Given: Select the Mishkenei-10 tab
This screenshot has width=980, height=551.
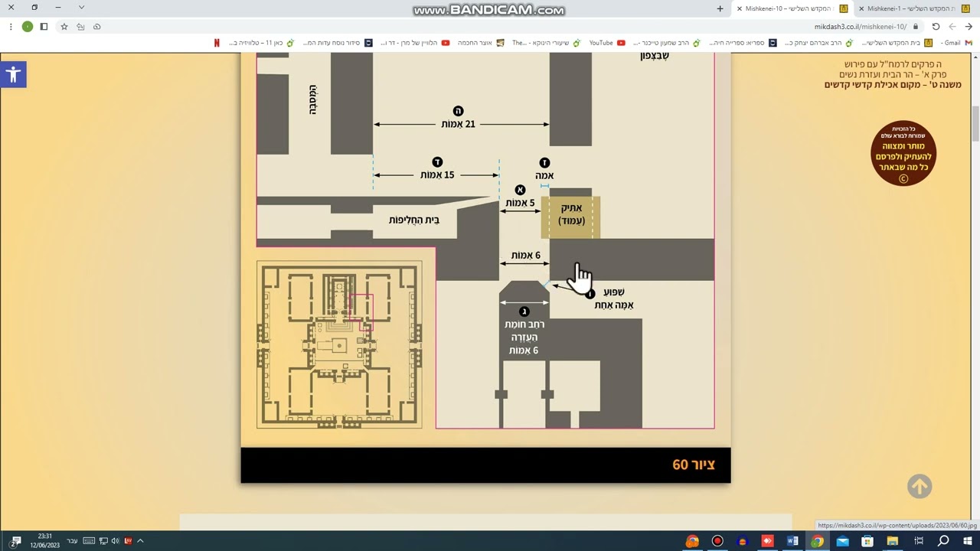Looking at the screenshot, I should click(x=792, y=8).
